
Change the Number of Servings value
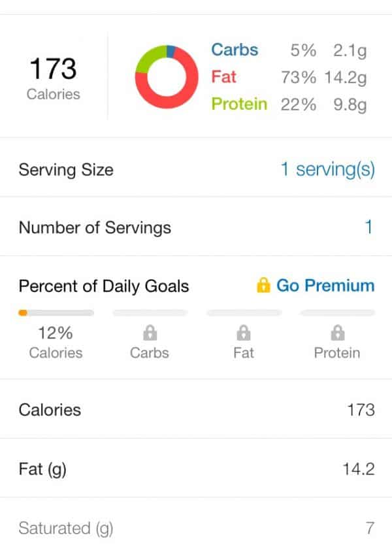pyautogui.click(x=368, y=227)
